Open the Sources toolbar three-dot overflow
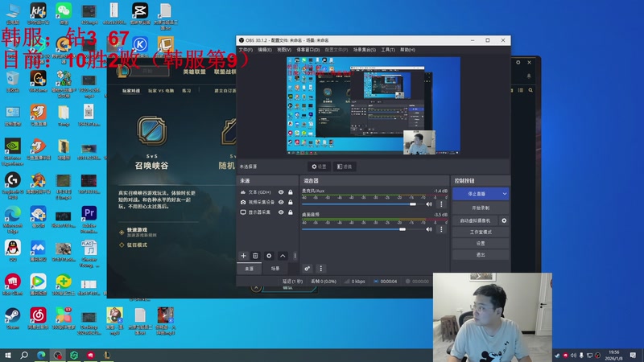Viewport: 644px width, 362px height. coord(295,256)
